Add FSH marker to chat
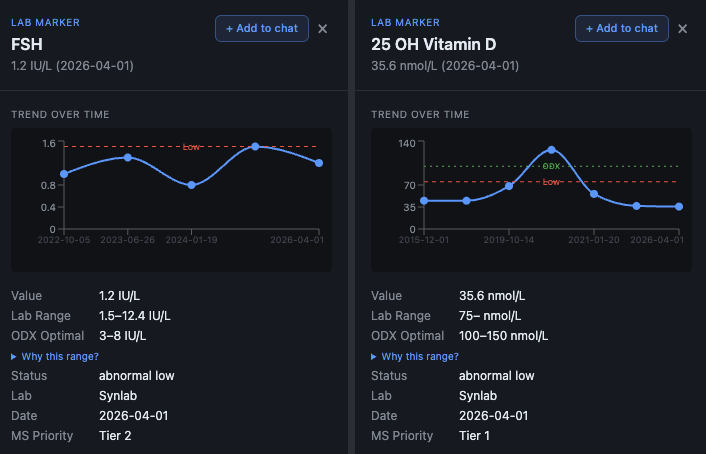706x454 pixels. click(x=261, y=28)
